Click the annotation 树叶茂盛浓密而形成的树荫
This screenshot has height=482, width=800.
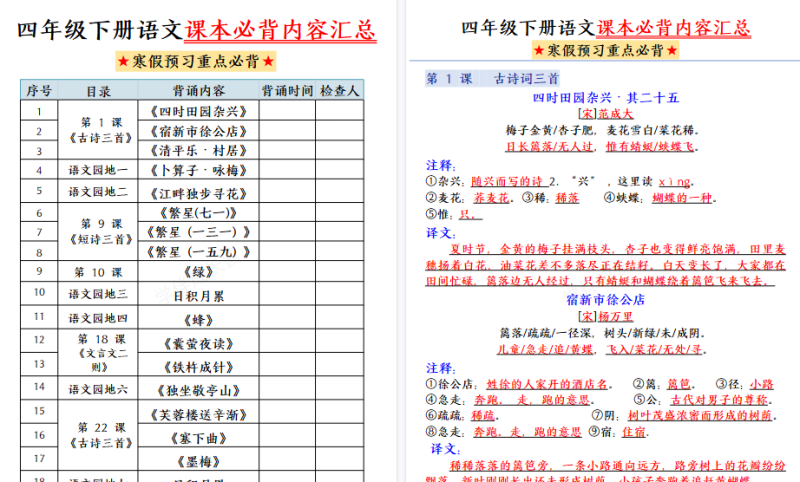(700, 416)
